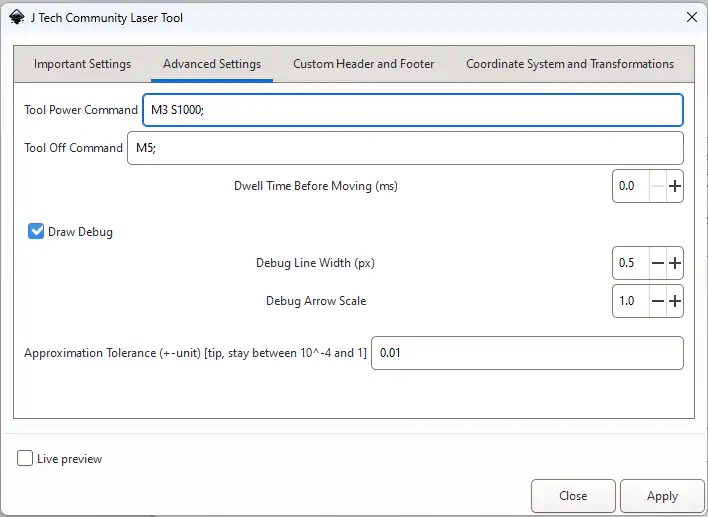The width and height of the screenshot is (708, 517).
Task: Close the dialog with the X button
Action: pyautogui.click(x=691, y=18)
